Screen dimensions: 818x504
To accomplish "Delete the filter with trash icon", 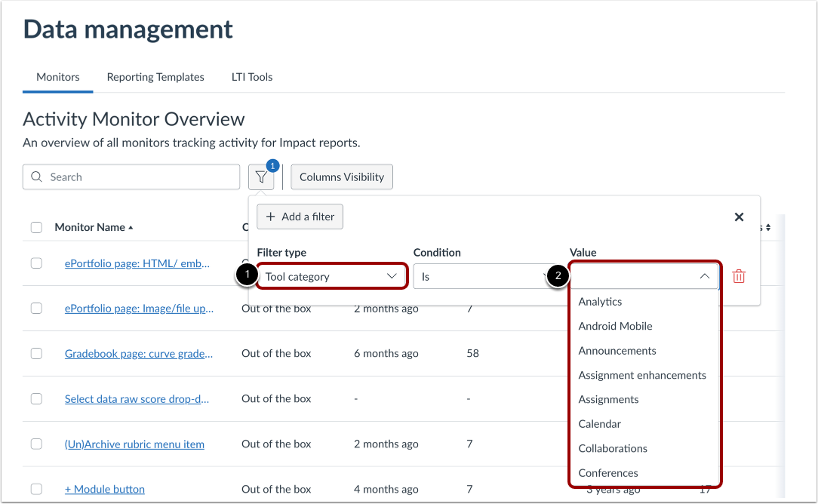I will click(x=739, y=277).
